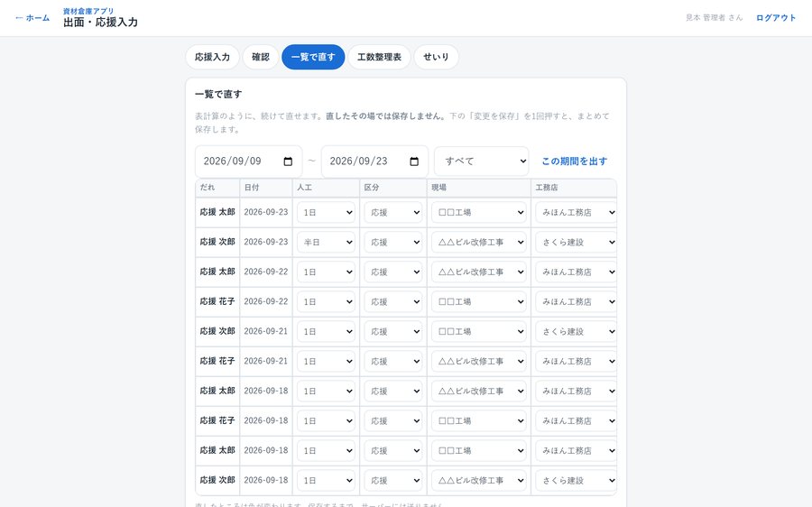Open 工務店 dropdown for 応援 次郎 on 2026-09-18
This screenshot has width=812, height=507.
tap(576, 481)
